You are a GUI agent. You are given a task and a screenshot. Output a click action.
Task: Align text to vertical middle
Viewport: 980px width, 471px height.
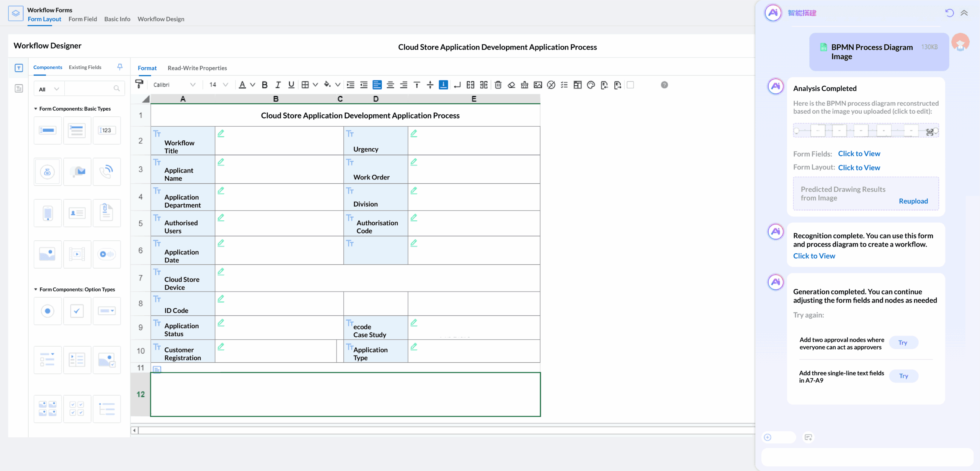click(430, 85)
